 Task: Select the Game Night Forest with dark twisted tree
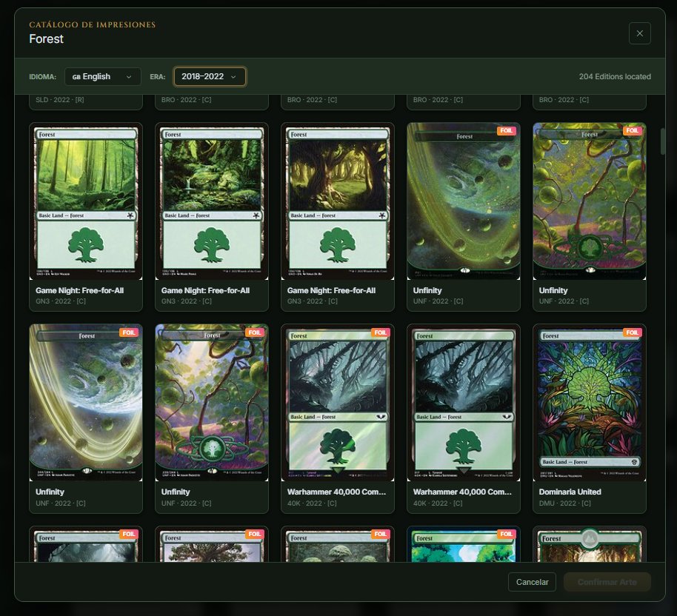click(x=338, y=217)
